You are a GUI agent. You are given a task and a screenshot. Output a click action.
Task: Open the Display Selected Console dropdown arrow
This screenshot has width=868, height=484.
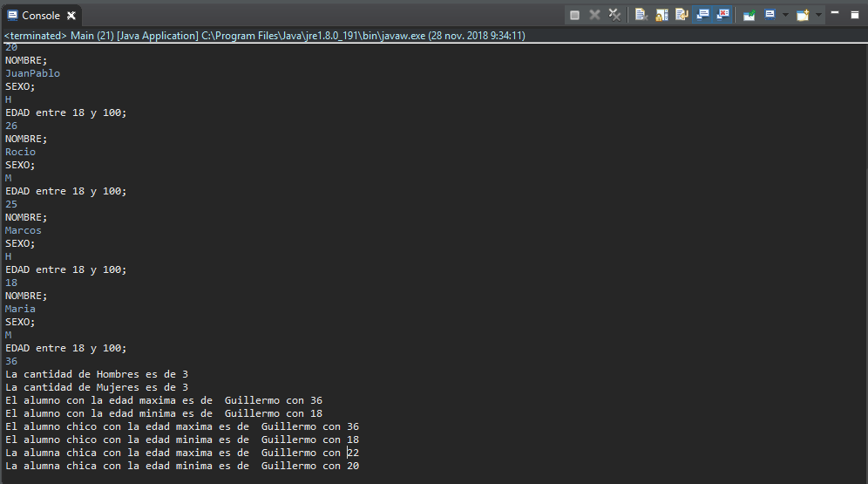coord(785,15)
